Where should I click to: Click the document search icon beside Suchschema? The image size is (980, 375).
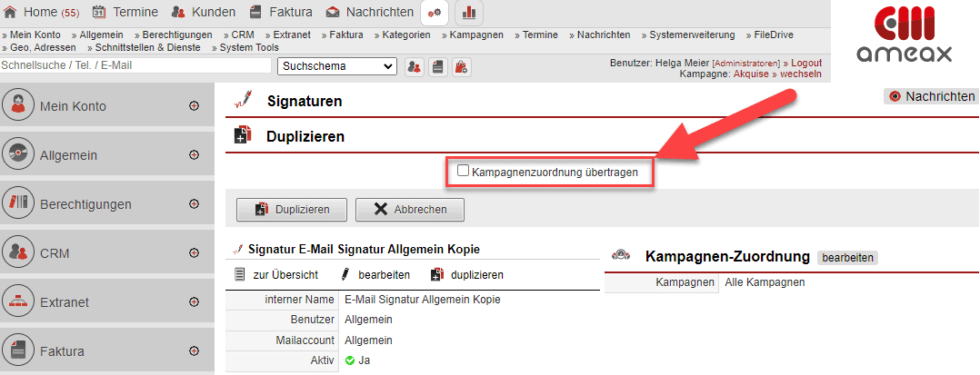click(438, 66)
